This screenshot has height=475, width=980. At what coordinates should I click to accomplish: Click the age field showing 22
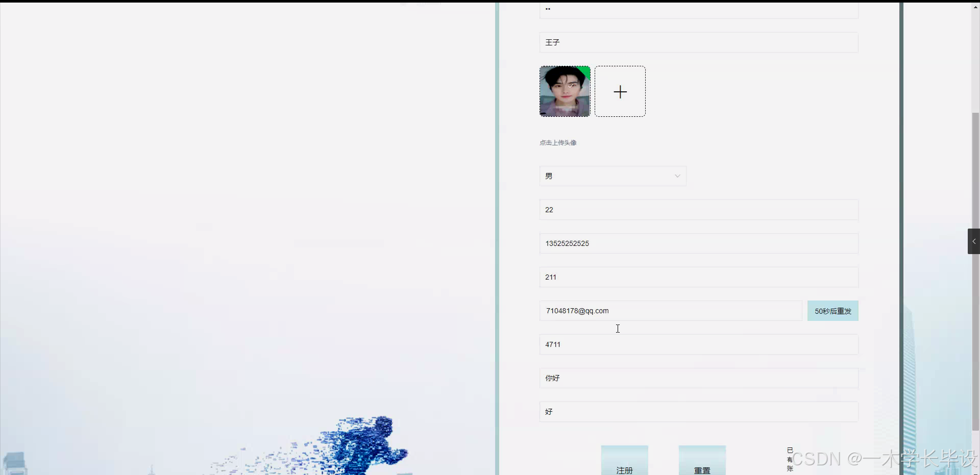pyautogui.click(x=698, y=209)
